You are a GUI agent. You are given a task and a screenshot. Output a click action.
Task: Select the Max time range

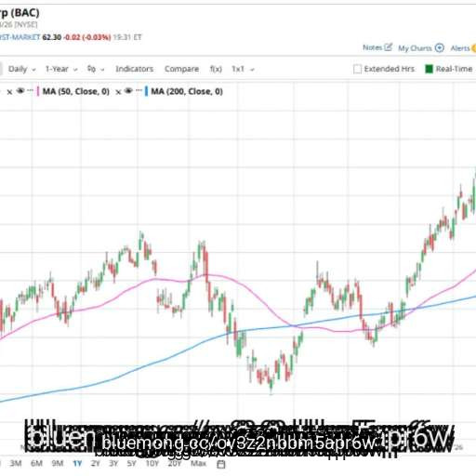pyautogui.click(x=198, y=463)
